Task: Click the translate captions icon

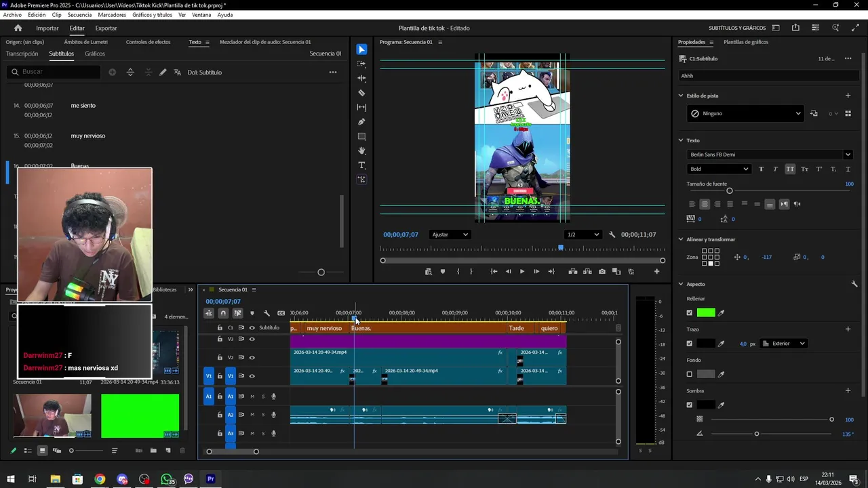Action: 178,72
